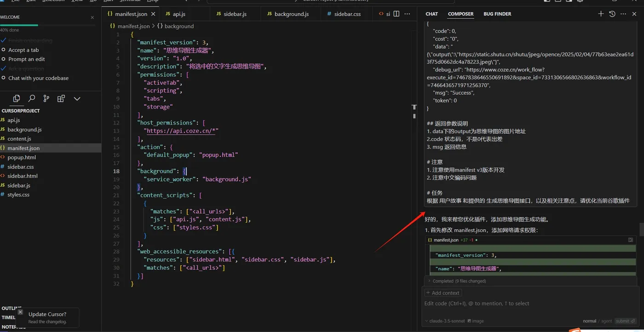Open the background.js editor tab

[291, 14]
